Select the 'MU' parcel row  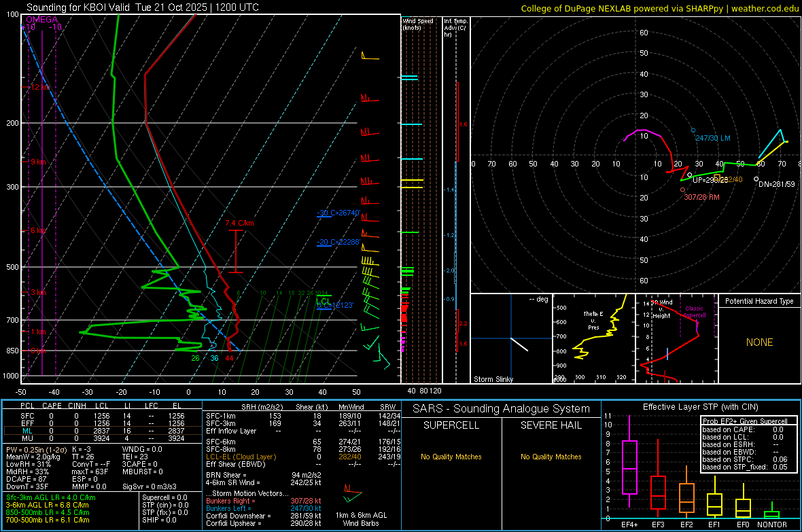pos(103,438)
